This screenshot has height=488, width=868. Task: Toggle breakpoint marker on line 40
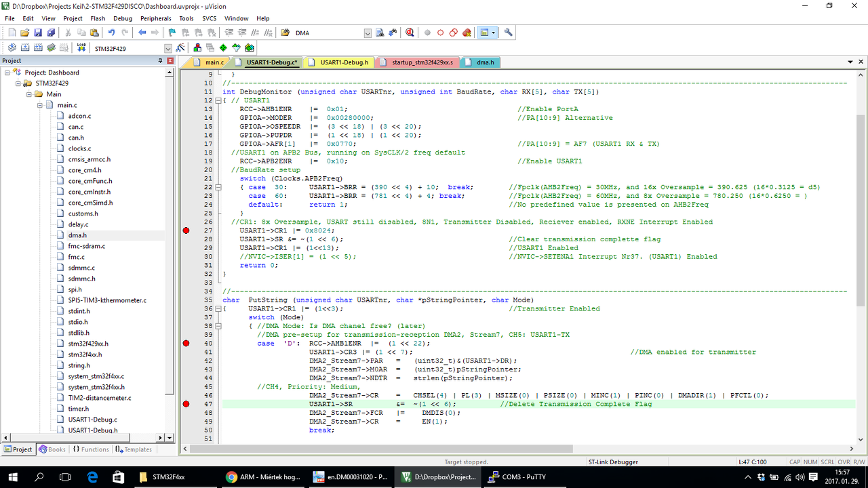pos(186,344)
